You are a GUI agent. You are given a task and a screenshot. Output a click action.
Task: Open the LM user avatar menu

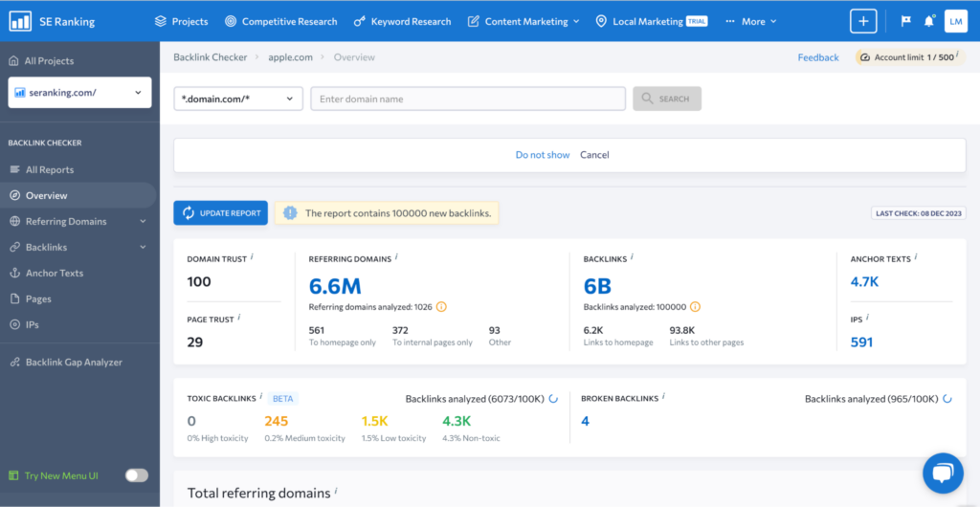tap(955, 21)
